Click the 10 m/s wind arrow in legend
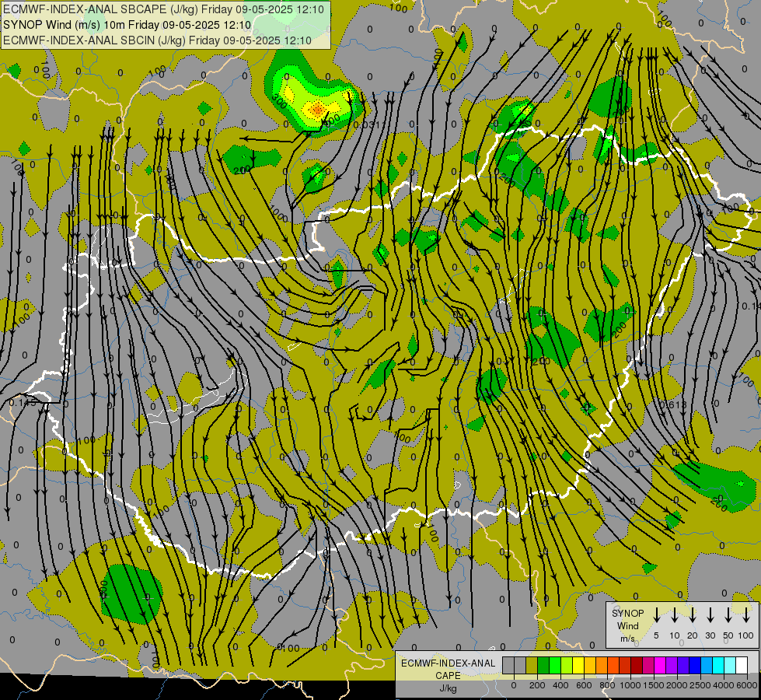 [x=674, y=615]
